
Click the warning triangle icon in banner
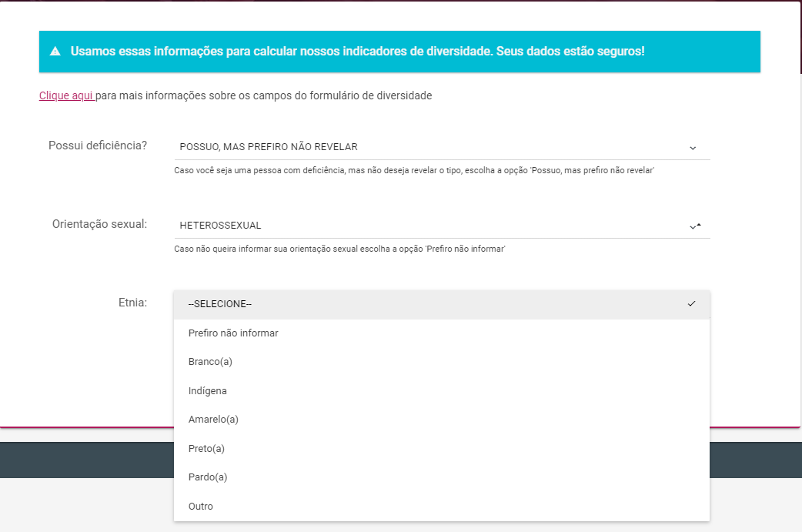55,51
